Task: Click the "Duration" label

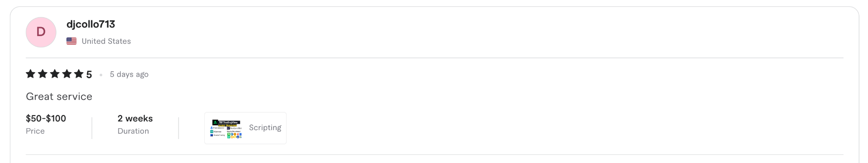Action: (133, 131)
